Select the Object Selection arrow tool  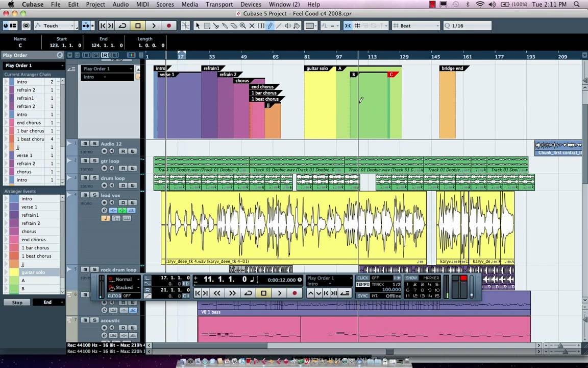pos(198,26)
